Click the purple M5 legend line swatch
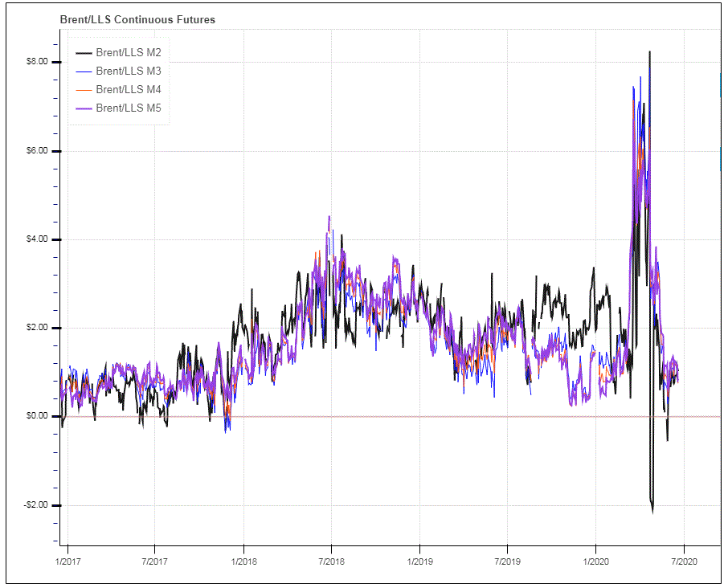This screenshot has width=724, height=588. [84, 108]
